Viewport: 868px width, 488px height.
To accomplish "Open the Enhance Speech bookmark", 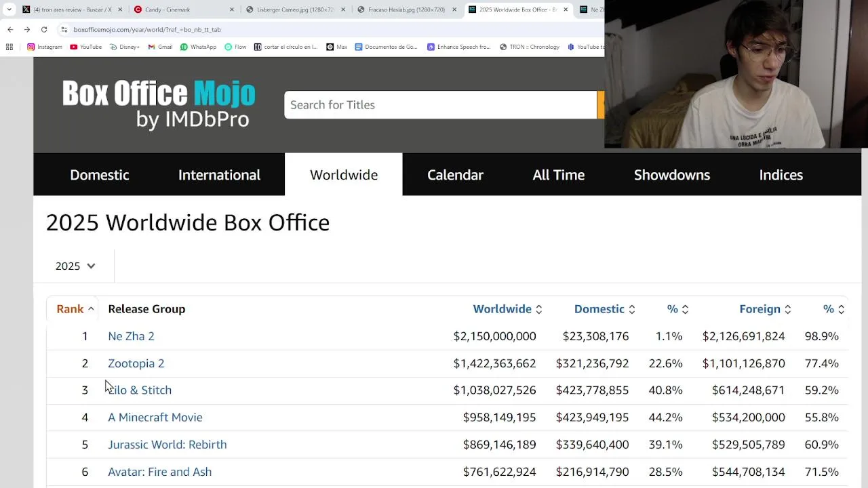I will [x=458, y=47].
